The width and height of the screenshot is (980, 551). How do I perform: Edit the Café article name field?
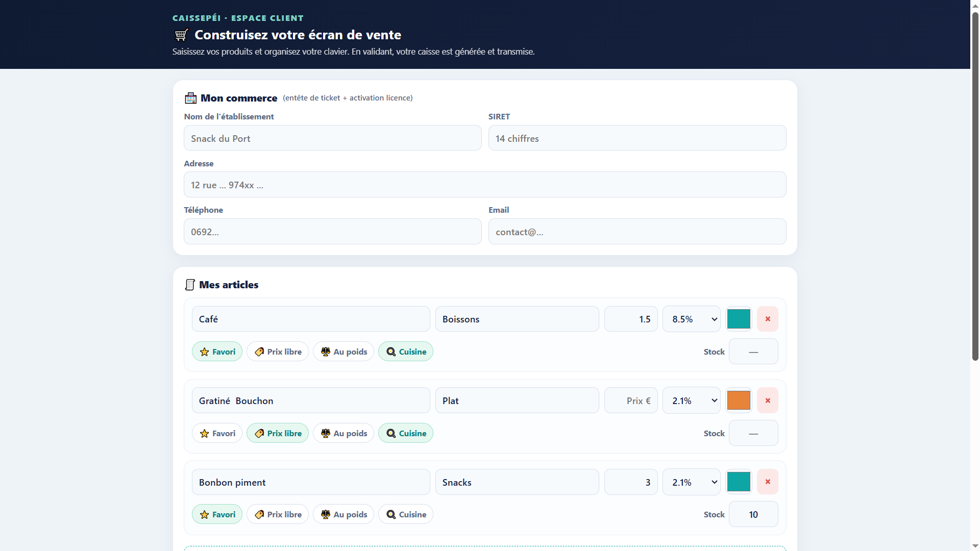coord(311,319)
